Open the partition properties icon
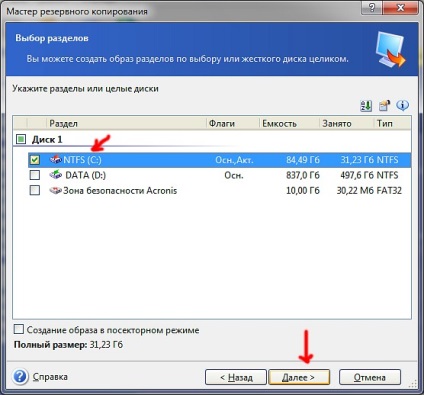This screenshot has height=395, width=424. tap(384, 106)
